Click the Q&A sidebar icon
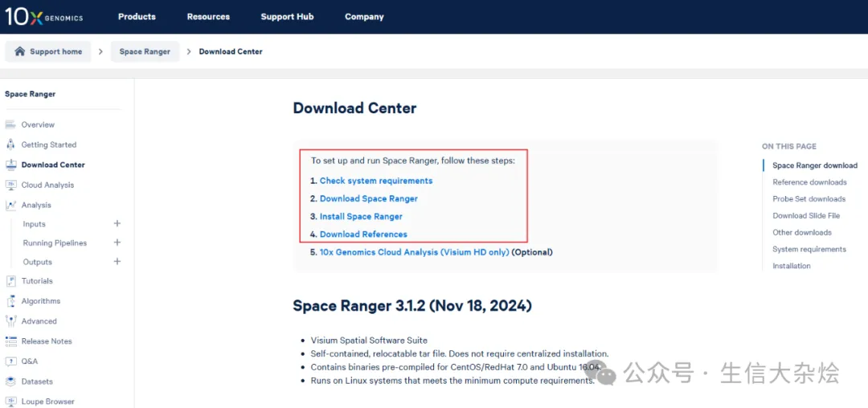Viewport: 868px width, 408px height. (10, 361)
